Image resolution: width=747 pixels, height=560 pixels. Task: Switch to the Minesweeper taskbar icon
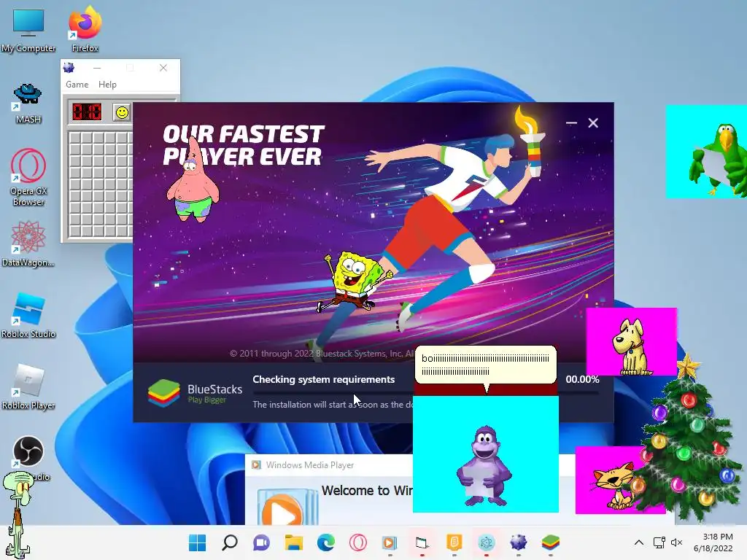519,542
